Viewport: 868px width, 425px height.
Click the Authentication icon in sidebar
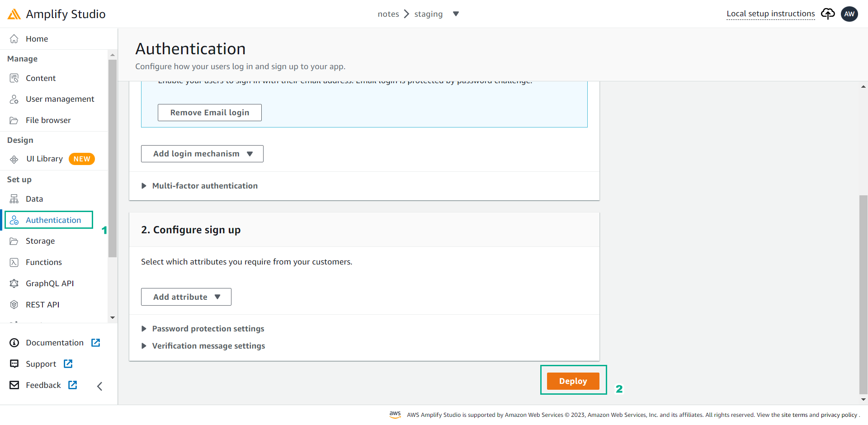[x=14, y=220]
